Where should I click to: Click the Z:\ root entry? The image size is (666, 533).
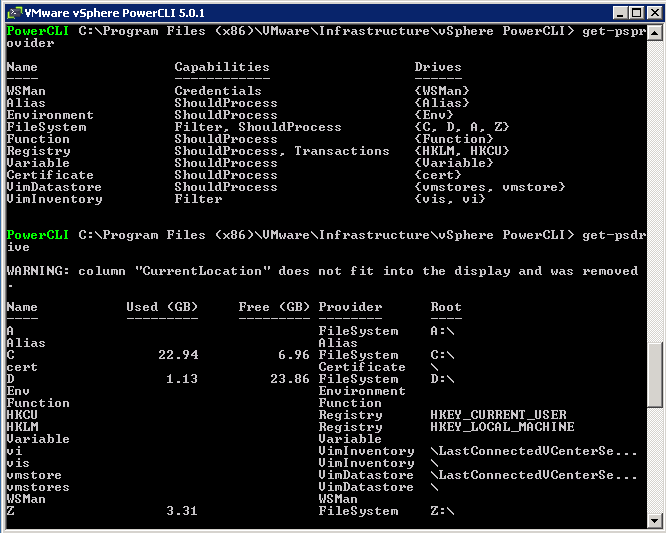442,511
